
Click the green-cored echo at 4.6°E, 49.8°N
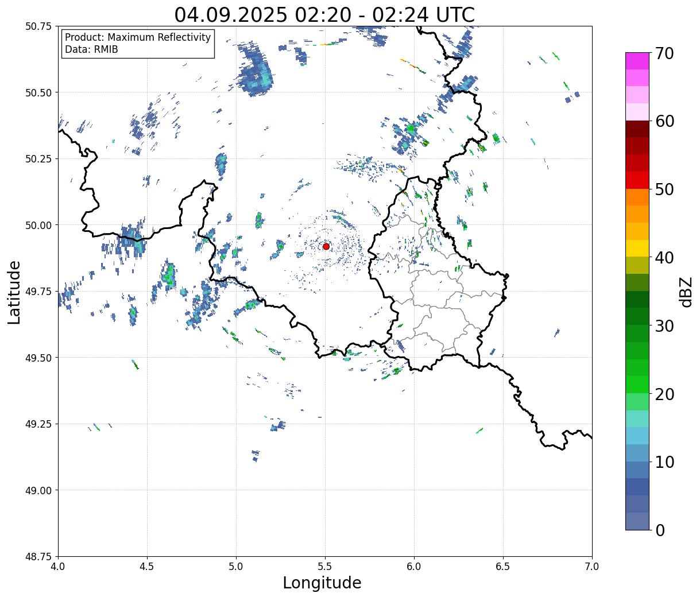click(x=168, y=276)
